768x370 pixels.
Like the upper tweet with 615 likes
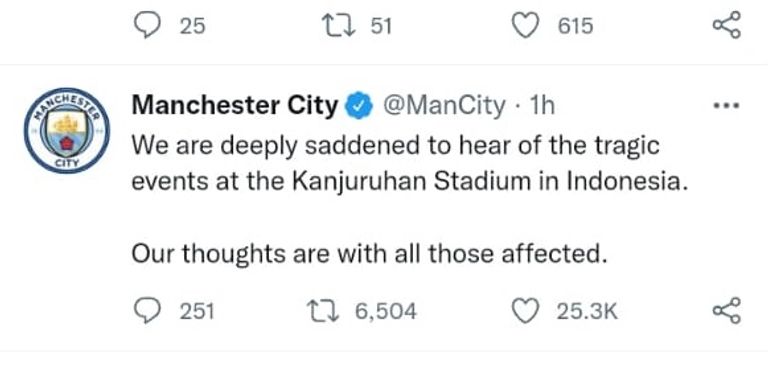click(x=525, y=25)
